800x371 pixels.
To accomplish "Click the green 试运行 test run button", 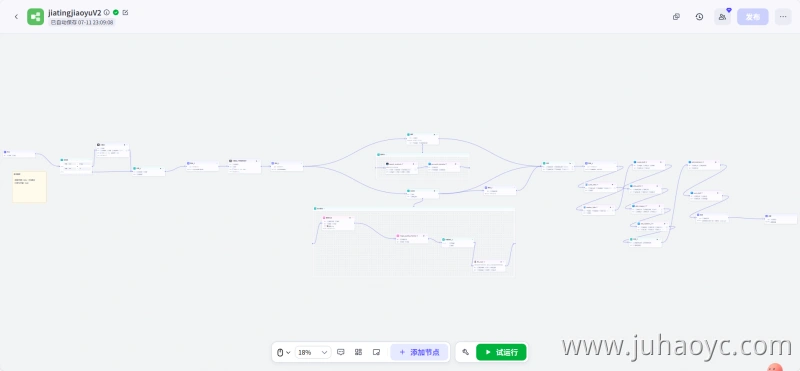I will point(501,352).
